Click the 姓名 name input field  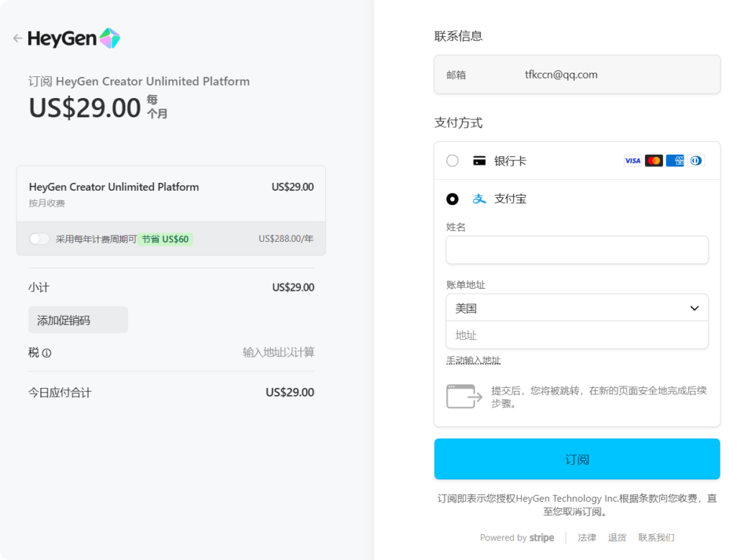[577, 250]
